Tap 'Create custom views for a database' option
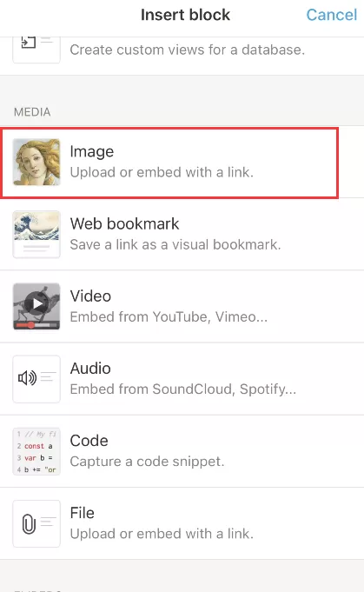This screenshot has width=364, height=592. click(x=188, y=50)
